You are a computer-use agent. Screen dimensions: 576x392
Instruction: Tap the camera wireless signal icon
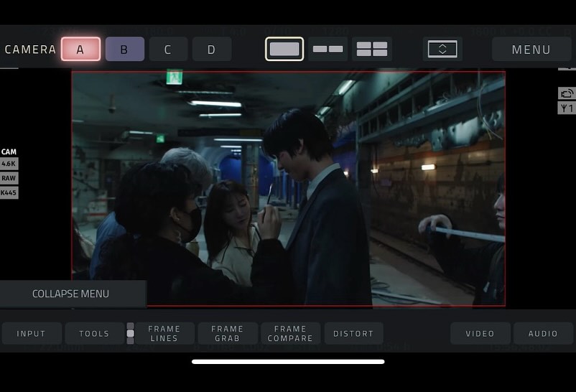click(566, 93)
